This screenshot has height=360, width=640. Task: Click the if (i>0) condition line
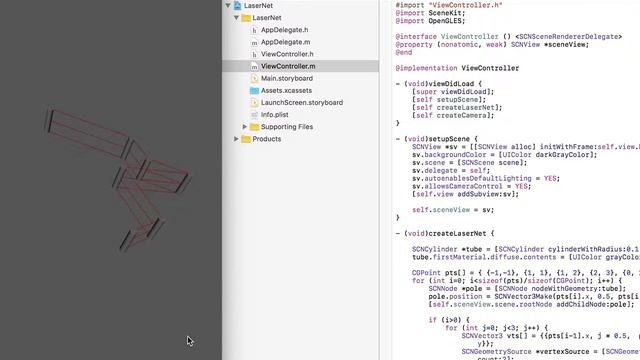pyautogui.click(x=449, y=320)
